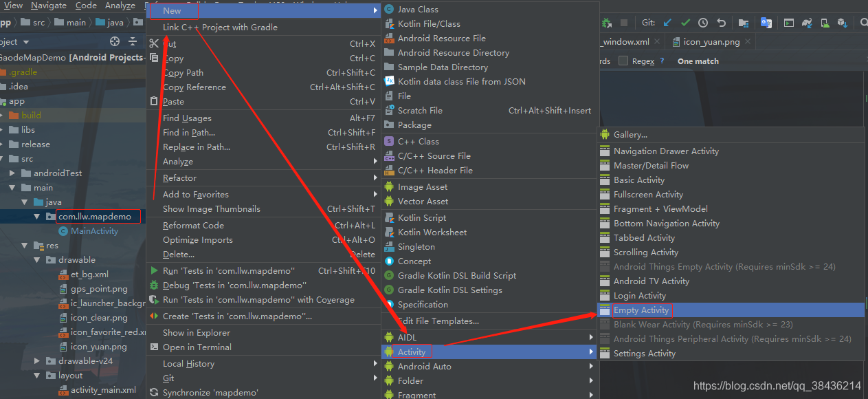Collapse the androidTest folder arrow

pos(12,173)
